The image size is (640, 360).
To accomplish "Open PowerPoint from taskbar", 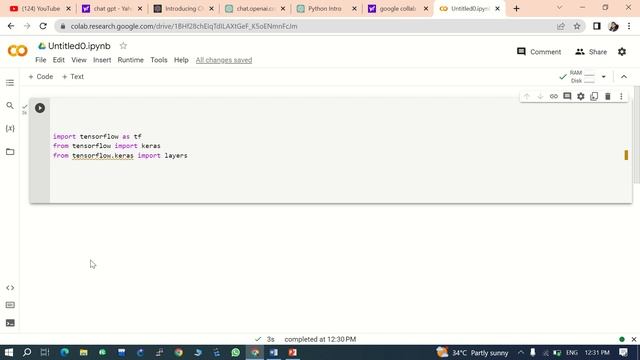I will [293, 352].
